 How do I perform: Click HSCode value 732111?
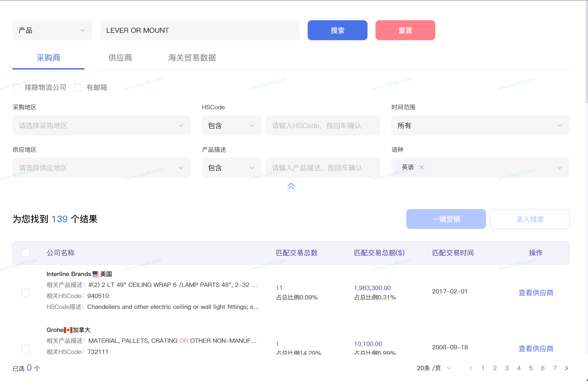coord(98,352)
